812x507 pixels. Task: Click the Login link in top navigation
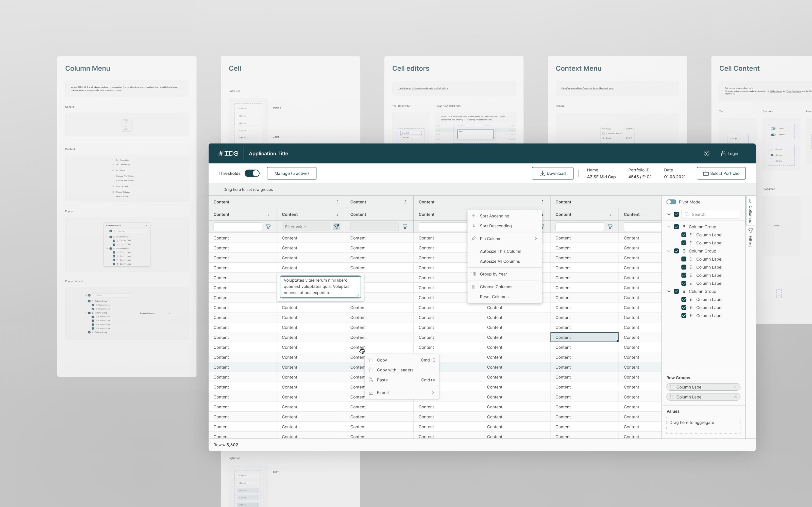tap(730, 153)
